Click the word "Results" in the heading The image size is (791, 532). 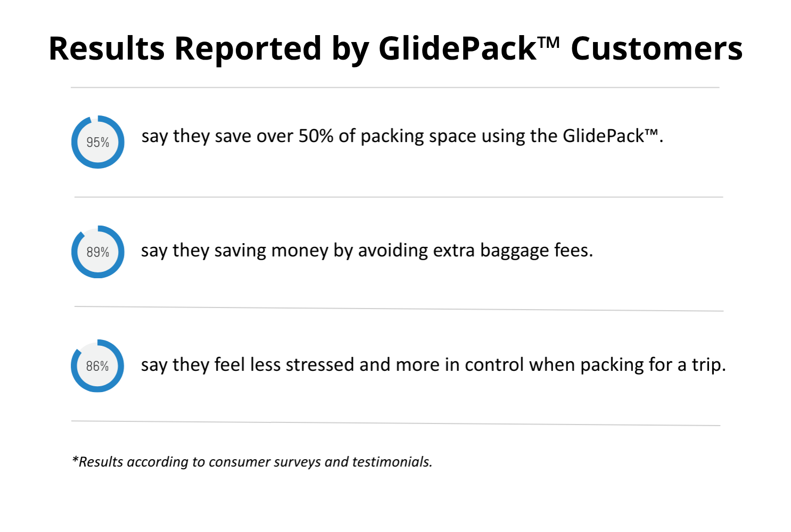[106, 49]
